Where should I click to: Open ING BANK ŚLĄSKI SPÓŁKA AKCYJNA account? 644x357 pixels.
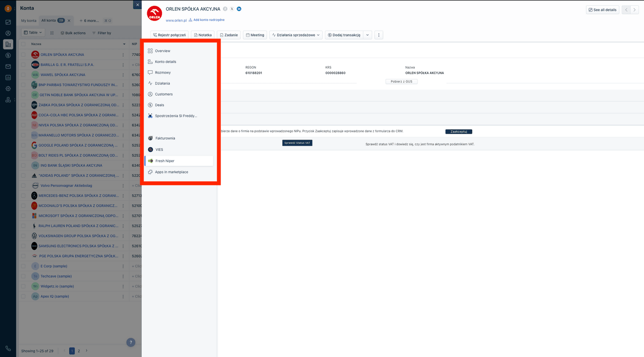[x=71, y=165]
